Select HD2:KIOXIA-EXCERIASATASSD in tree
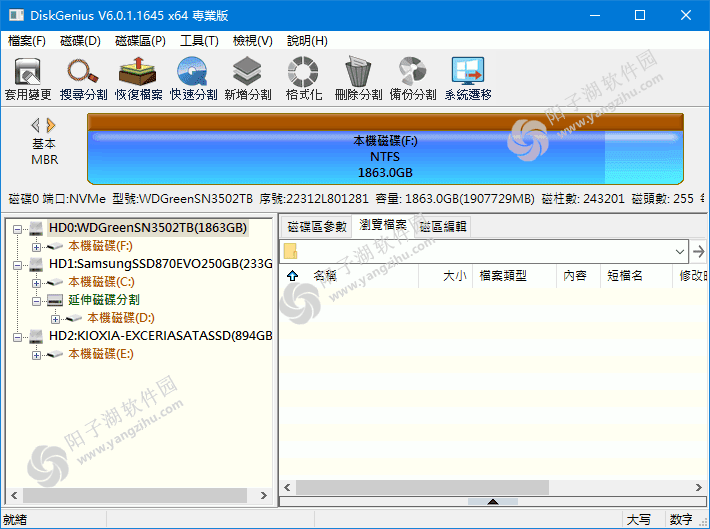 (x=160, y=336)
